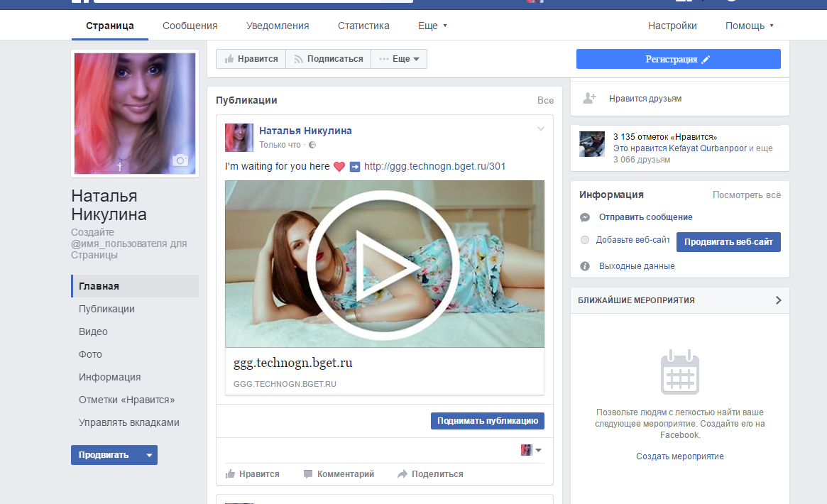Click the globe icon beside Добавьте веб-сайт
The image size is (827, 504).
(x=584, y=240)
